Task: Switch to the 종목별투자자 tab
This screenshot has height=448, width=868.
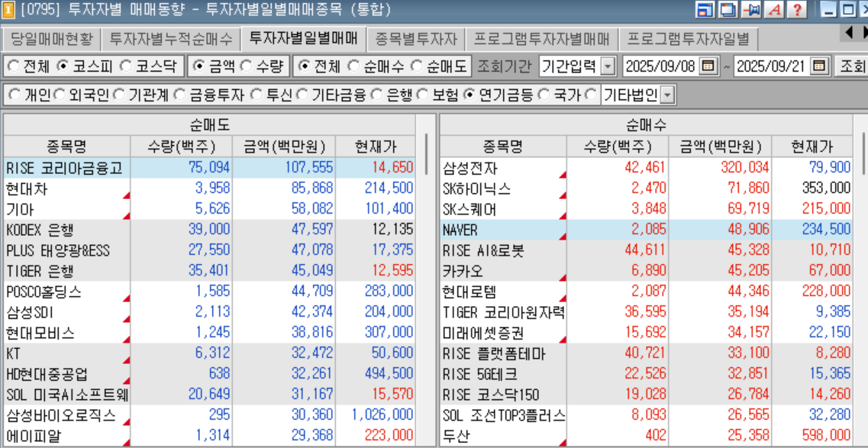Action: (x=416, y=39)
